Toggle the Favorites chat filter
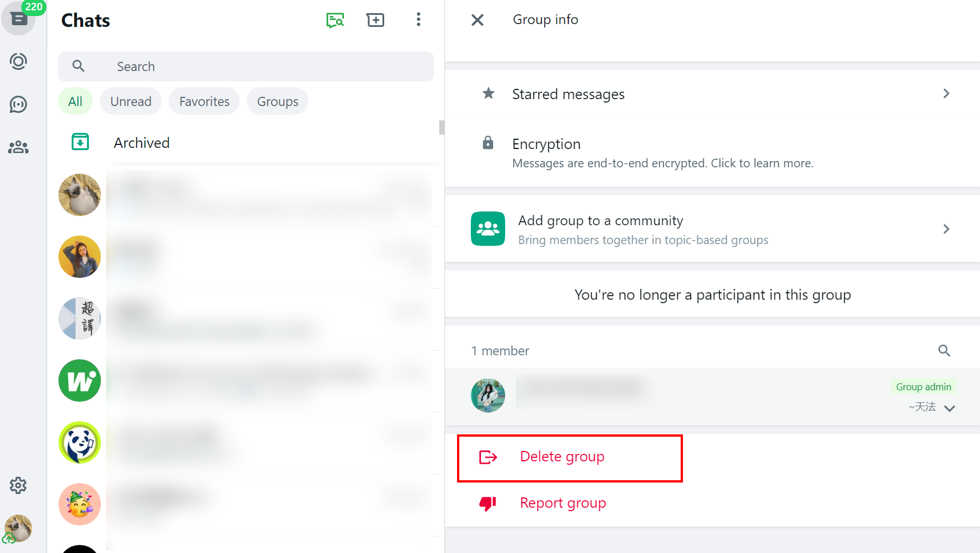The width and height of the screenshot is (980, 553). pos(204,101)
